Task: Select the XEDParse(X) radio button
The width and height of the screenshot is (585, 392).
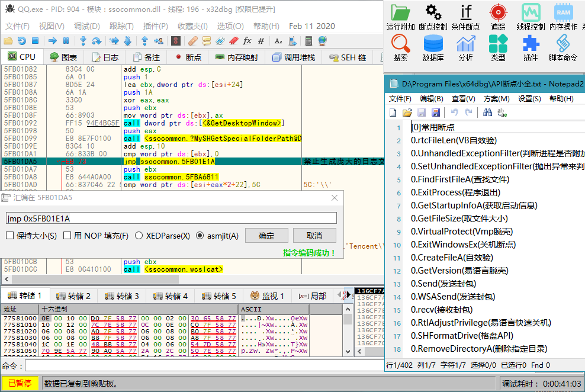Action: click(x=139, y=236)
